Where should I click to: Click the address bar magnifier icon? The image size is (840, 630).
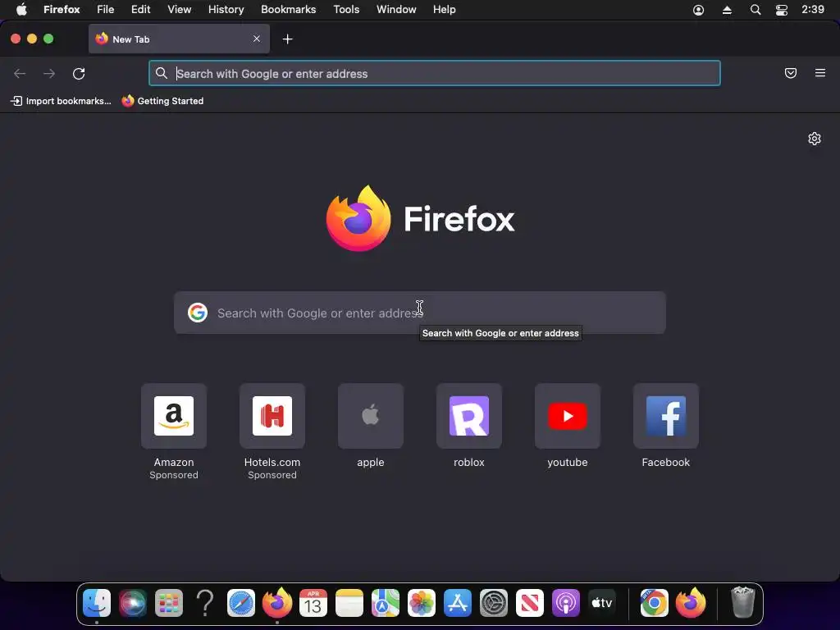pyautogui.click(x=162, y=73)
